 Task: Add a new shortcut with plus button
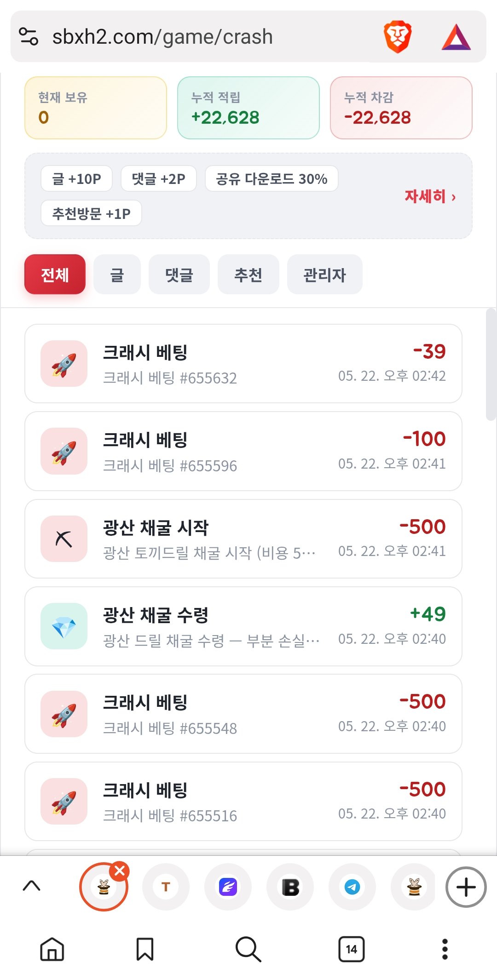466,887
